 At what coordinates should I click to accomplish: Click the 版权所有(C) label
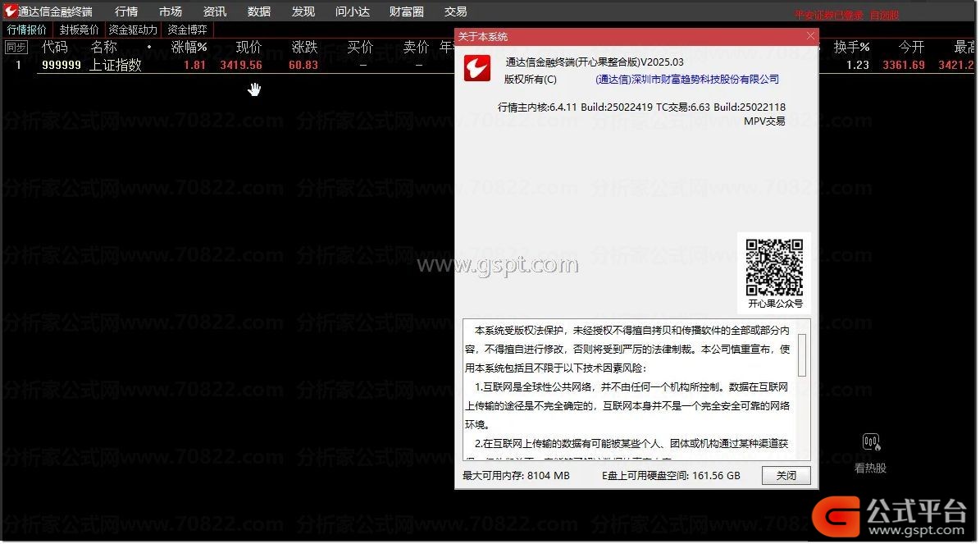click(x=531, y=80)
